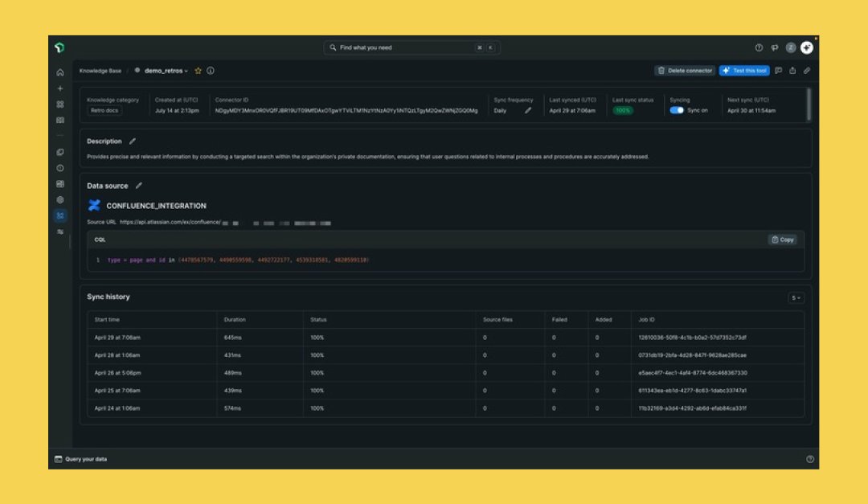Click the comment flag icon near Test this tool

[778, 71]
